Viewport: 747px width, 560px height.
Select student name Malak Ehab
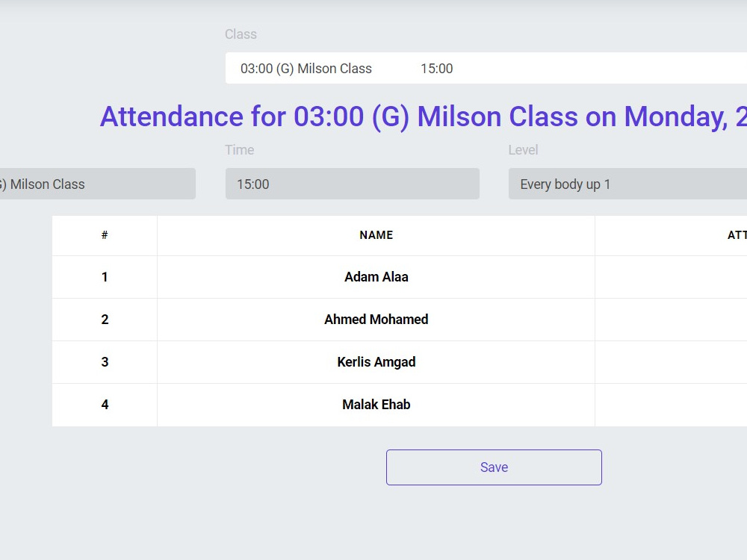(376, 405)
